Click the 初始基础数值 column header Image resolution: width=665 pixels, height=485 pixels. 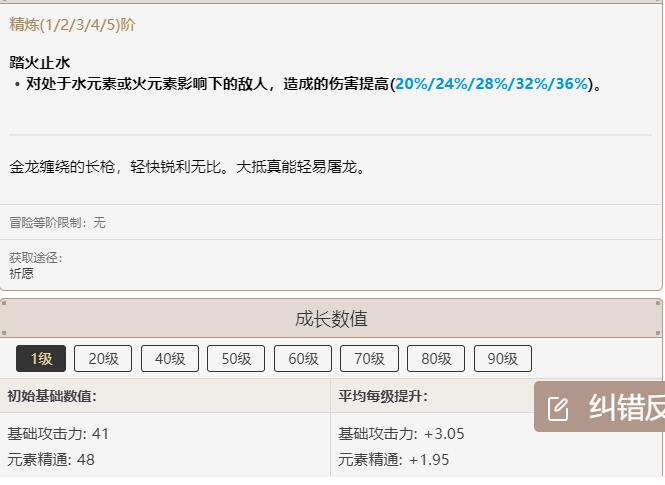(x=52, y=396)
